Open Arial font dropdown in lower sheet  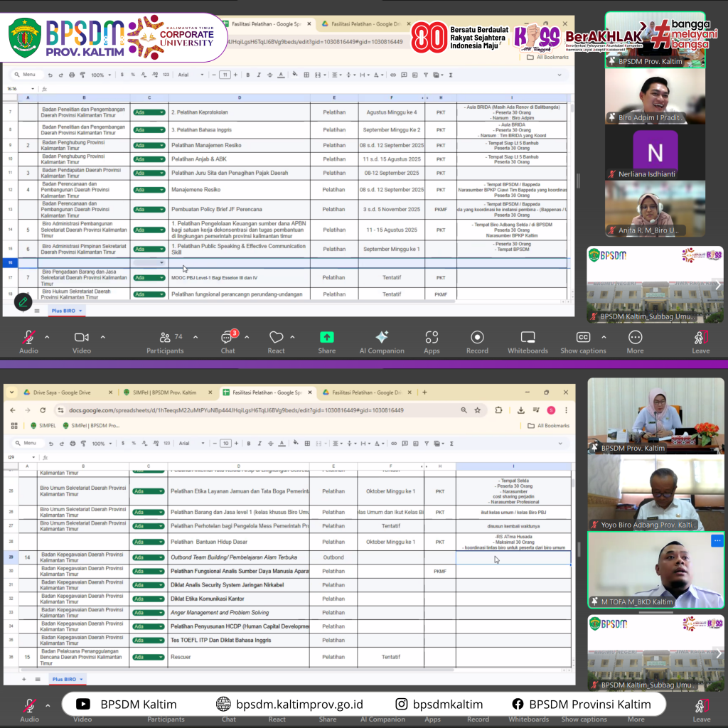[x=191, y=444]
